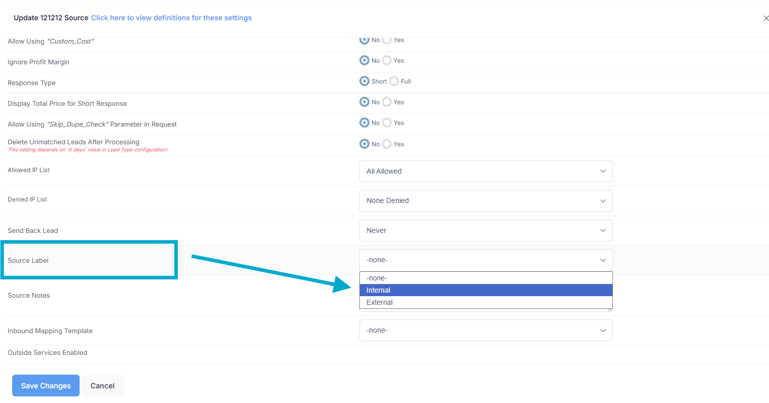Close the Update Source dialog

[766, 18]
